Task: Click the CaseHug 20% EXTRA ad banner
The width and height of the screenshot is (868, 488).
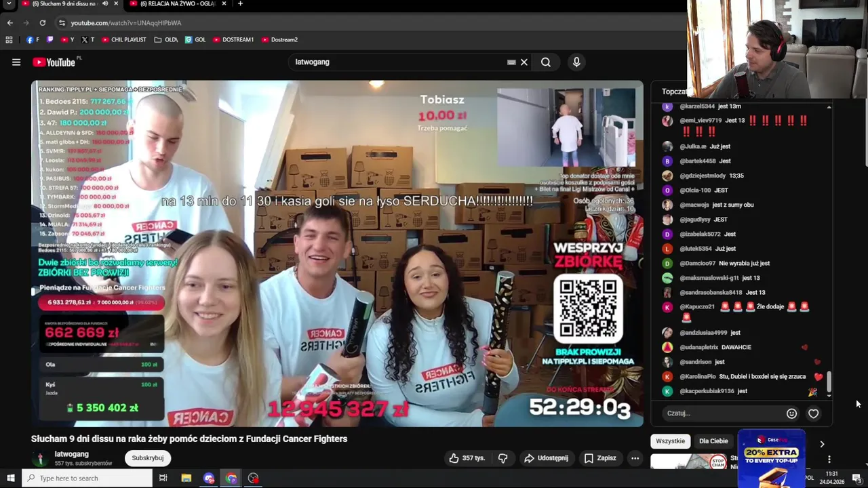Action: (x=771, y=458)
